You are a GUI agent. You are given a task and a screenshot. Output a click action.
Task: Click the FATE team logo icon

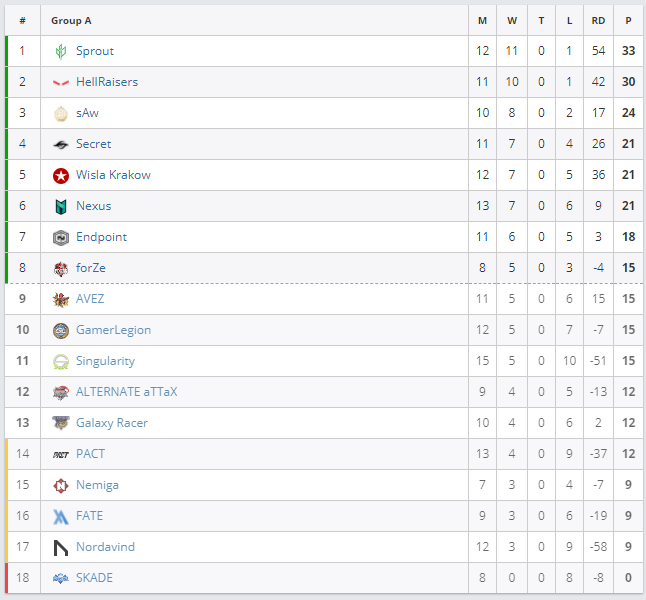[x=61, y=516]
